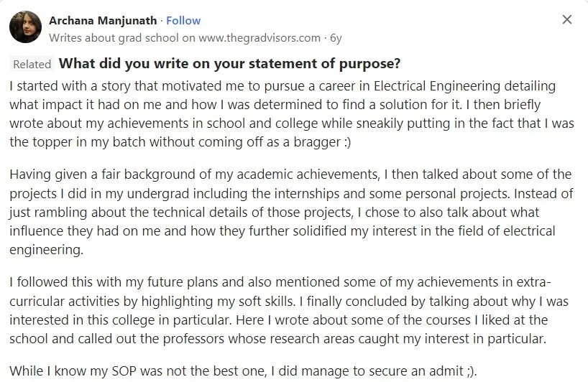Open Archana Manjunath's profile picture
588x382 pixels.
coord(25,27)
